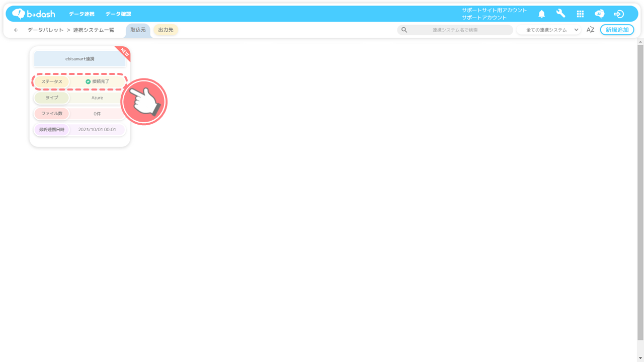Switch to the 取込元 tab
Viewport: 644px width, 362px height.
(138, 30)
